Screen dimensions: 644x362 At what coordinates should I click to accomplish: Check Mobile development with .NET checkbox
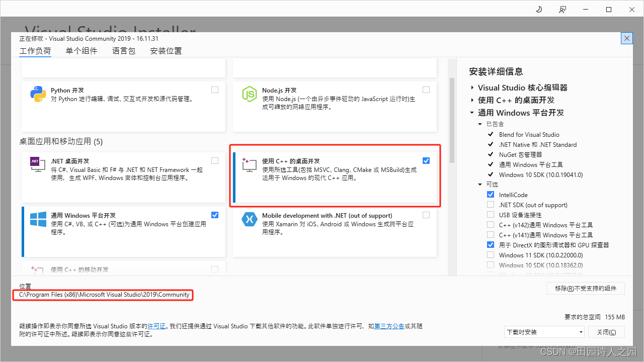coord(426,215)
